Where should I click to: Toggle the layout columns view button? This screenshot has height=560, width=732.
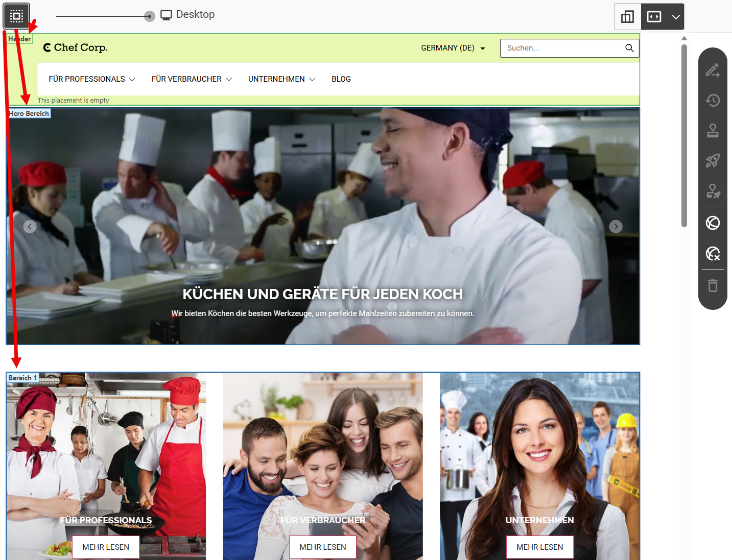pos(627,17)
